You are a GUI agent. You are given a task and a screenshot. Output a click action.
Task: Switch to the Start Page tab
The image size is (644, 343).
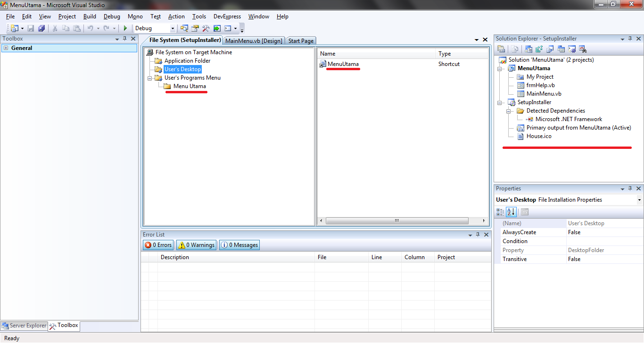click(x=301, y=41)
